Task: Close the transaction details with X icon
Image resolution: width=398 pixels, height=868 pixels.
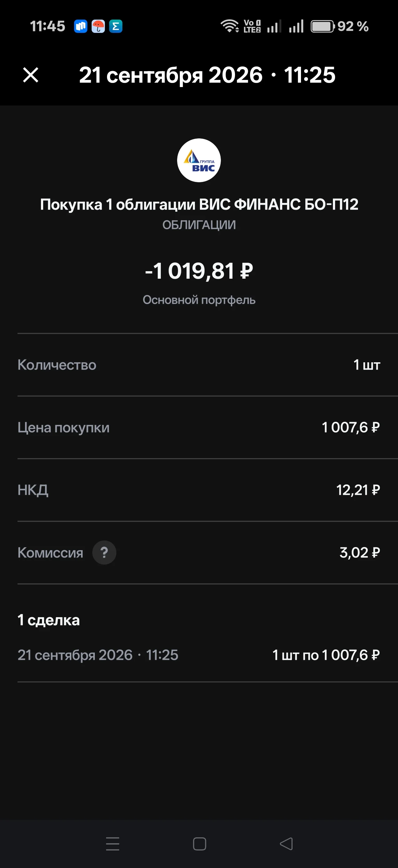Action: (31, 75)
